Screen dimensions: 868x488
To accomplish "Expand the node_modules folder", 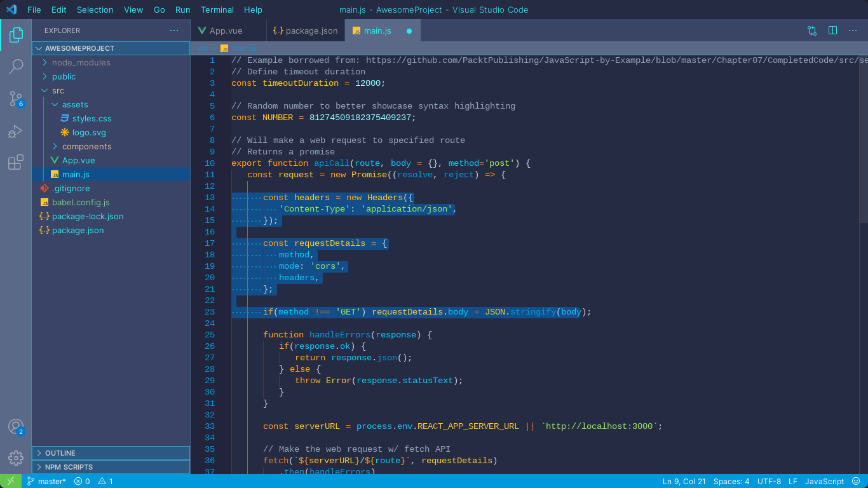I will click(x=111, y=62).
